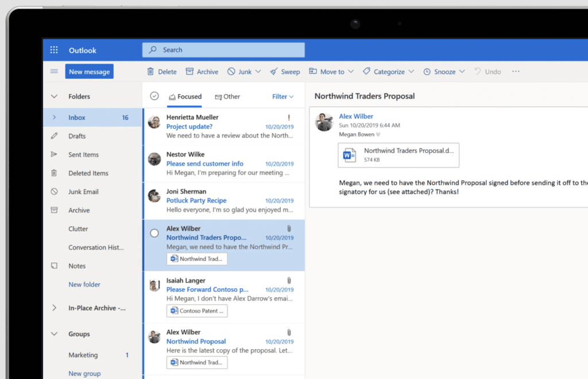Click the Drafts pencil icon in sidebar
The height and width of the screenshot is (379, 588).
(54, 136)
